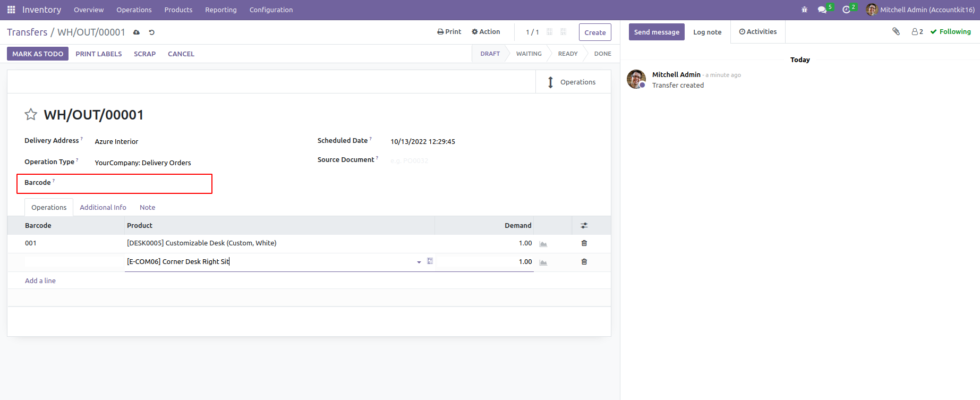The width and height of the screenshot is (980, 400).
Task: Go to next record using the pager button
Action: click(x=564, y=32)
